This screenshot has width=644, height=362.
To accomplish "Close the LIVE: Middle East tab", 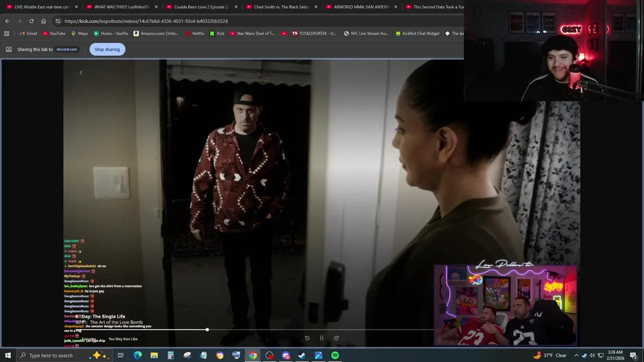I will pyautogui.click(x=76, y=7).
